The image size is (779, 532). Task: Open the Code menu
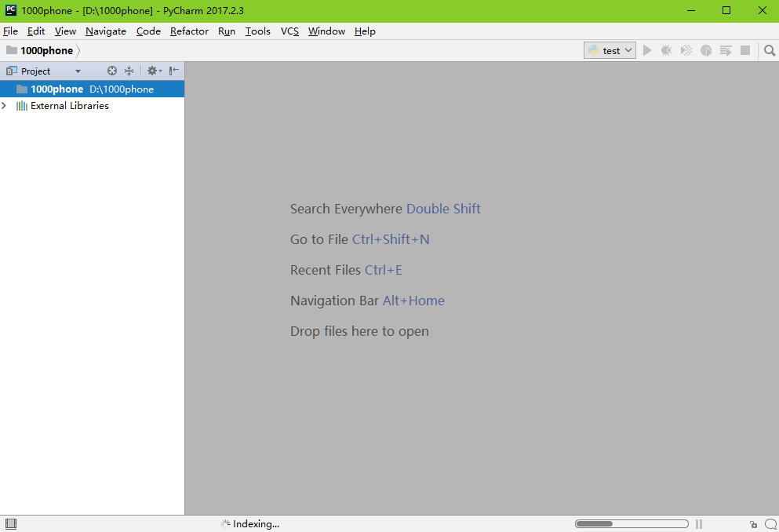pos(148,31)
